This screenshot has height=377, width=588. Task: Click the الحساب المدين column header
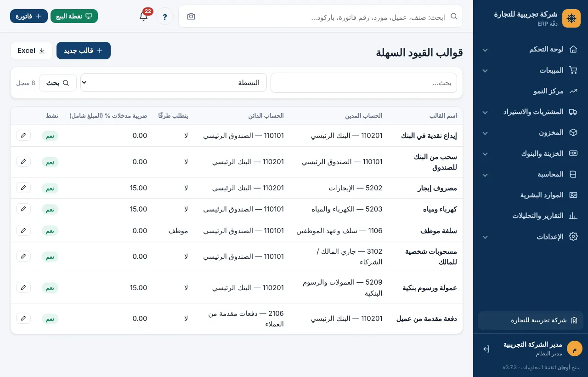tap(364, 115)
